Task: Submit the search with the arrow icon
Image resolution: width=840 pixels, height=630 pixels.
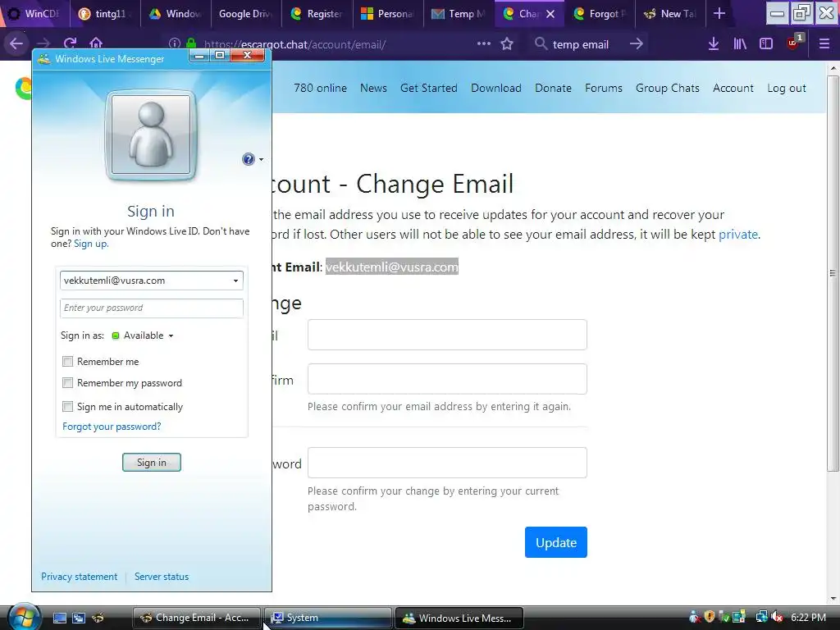Action: pos(637,44)
